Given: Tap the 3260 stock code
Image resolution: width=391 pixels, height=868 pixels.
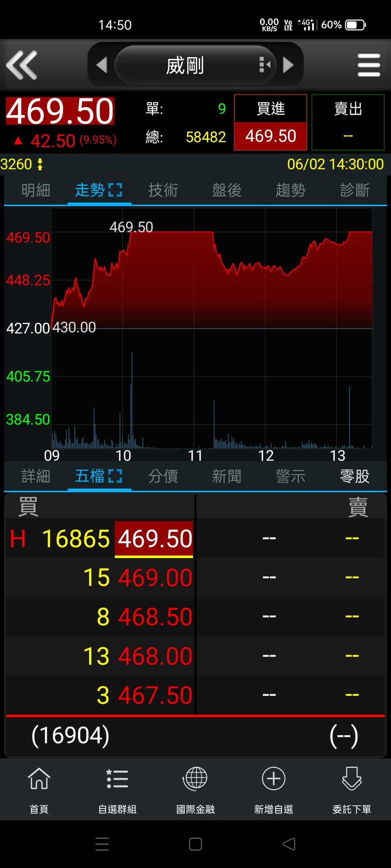Looking at the screenshot, I should [16, 164].
